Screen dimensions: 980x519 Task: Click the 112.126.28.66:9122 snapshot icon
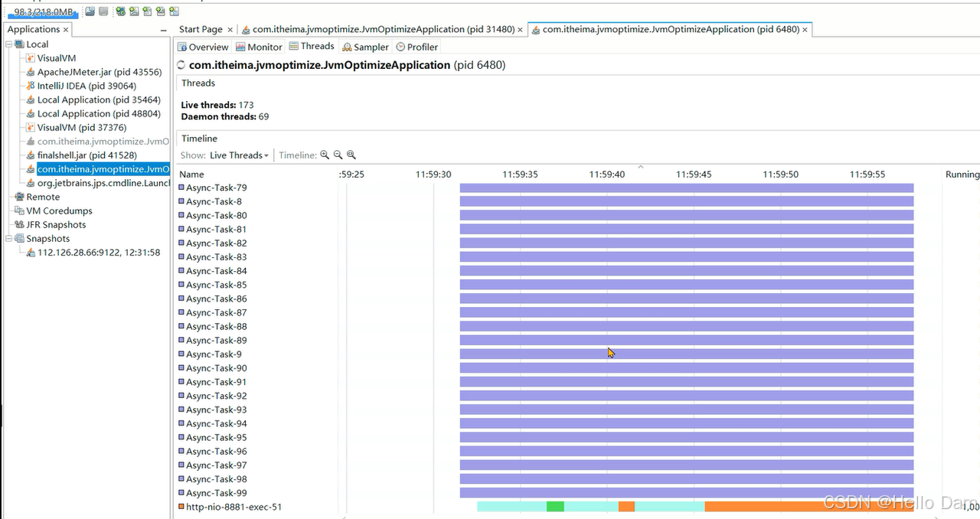point(31,253)
